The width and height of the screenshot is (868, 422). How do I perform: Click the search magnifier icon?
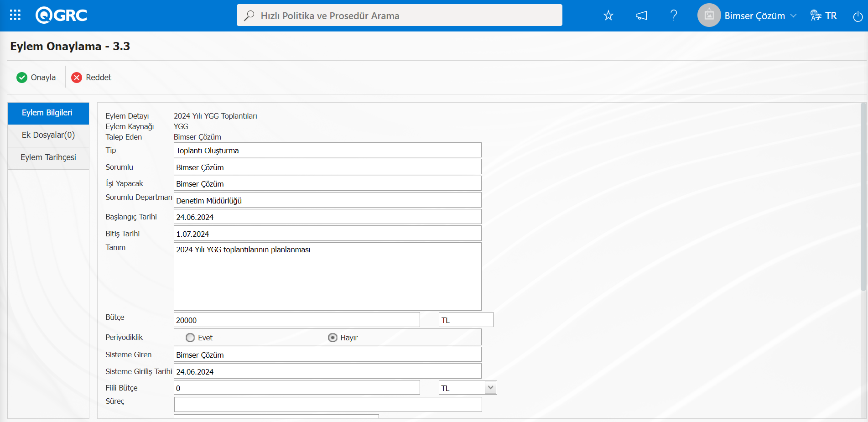coord(249,16)
